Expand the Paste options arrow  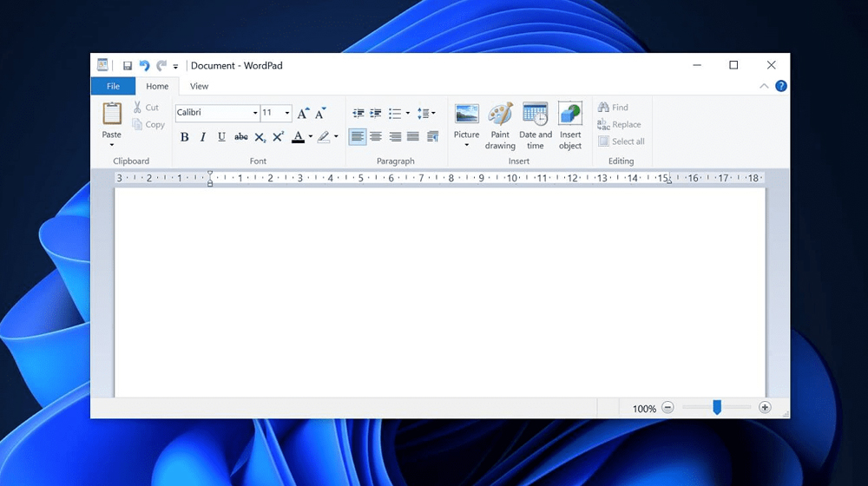pos(112,145)
